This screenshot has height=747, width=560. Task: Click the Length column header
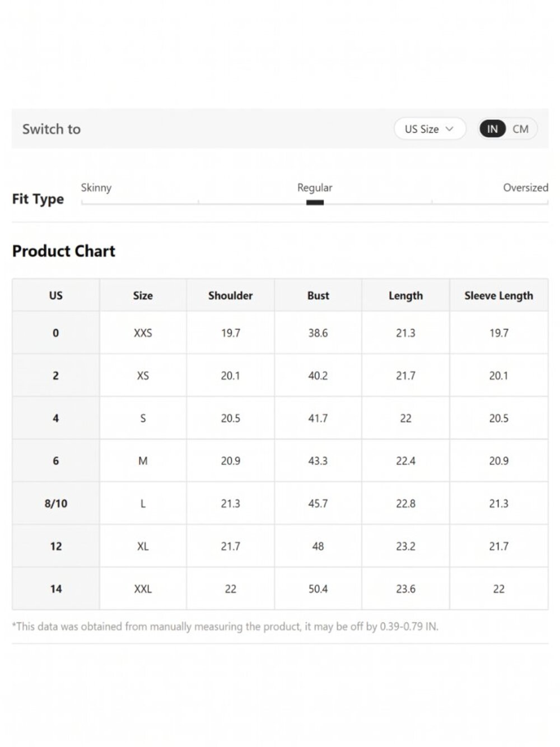click(405, 295)
